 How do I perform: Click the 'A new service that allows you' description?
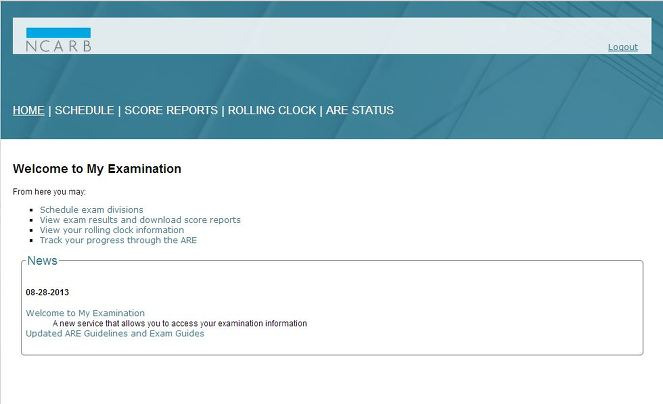(180, 323)
